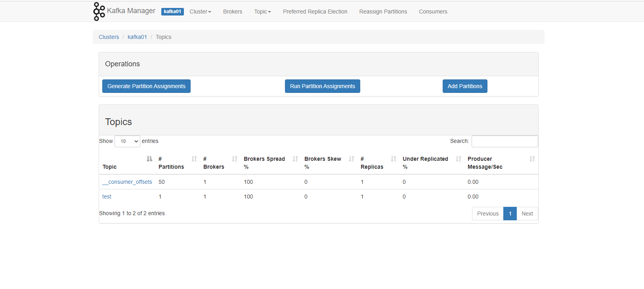Sort by Brokers Skew % icon
Image resolution: width=644 pixels, height=289 pixels.
point(352,159)
